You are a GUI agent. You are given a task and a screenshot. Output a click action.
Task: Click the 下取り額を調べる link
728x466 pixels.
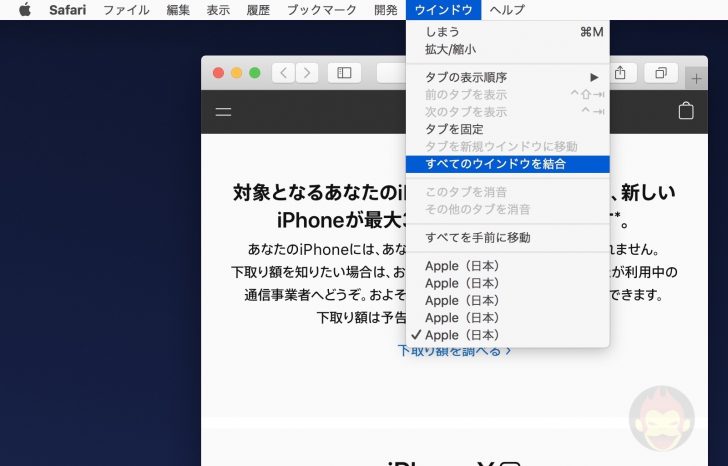(455, 351)
